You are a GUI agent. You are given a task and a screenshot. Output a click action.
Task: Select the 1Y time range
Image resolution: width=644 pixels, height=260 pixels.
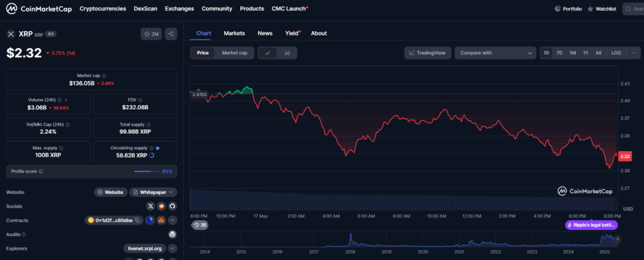[586, 53]
